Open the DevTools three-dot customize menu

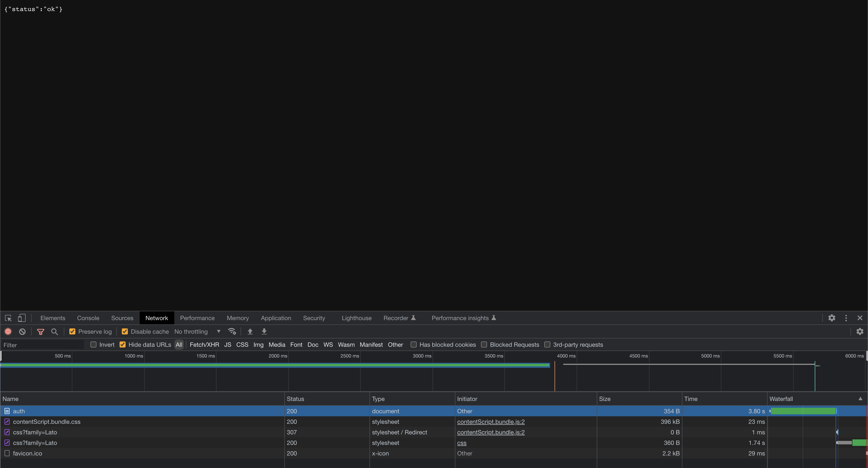846,318
